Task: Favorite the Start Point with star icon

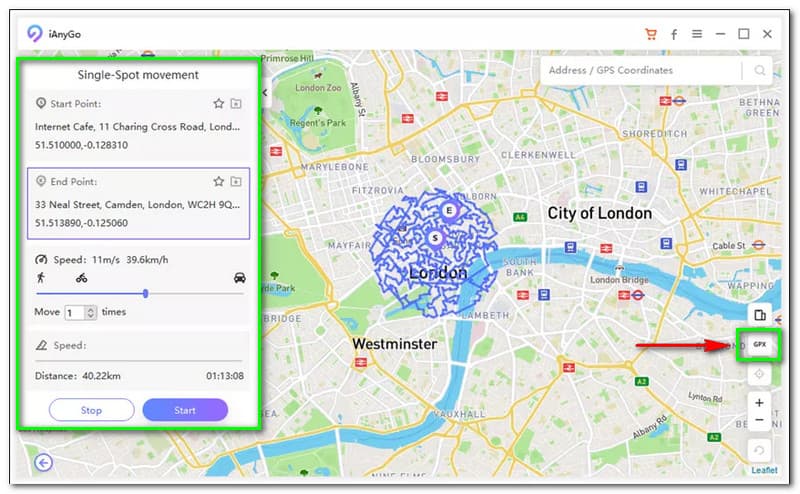Action: click(219, 104)
